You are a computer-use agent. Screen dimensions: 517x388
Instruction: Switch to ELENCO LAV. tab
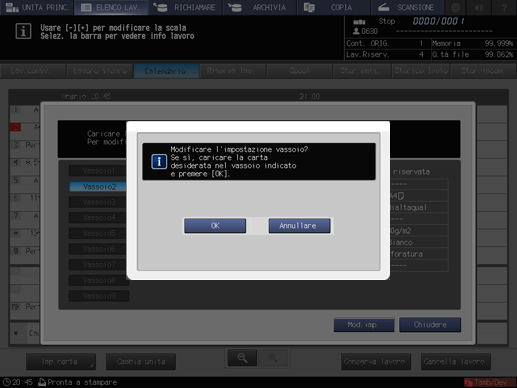[x=111, y=7]
